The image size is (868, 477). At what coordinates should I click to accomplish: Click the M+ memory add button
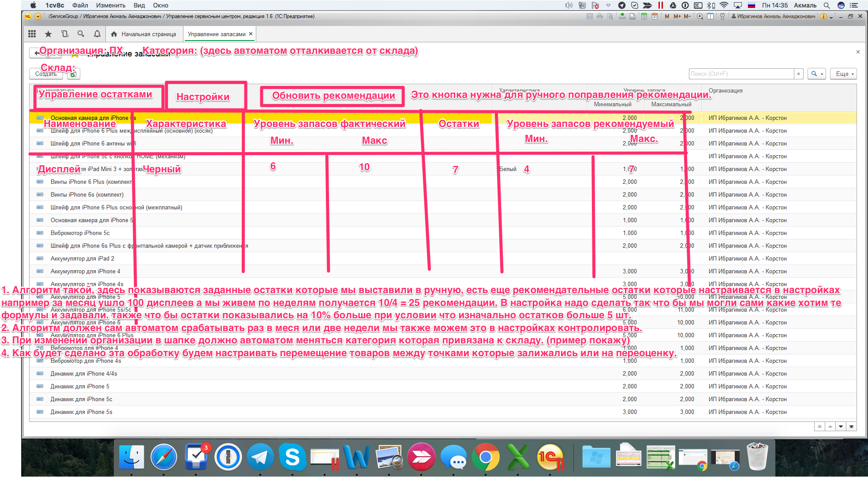click(x=677, y=17)
